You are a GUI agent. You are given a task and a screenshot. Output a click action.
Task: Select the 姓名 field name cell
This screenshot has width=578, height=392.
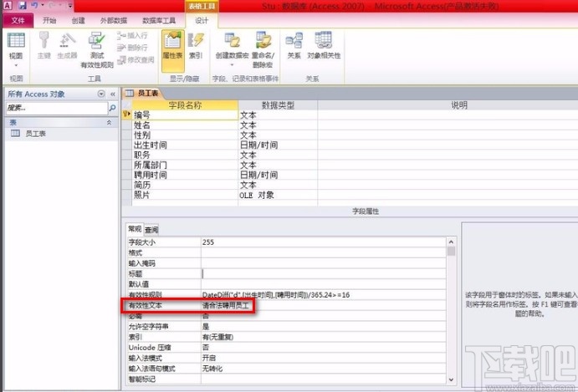[185, 125]
